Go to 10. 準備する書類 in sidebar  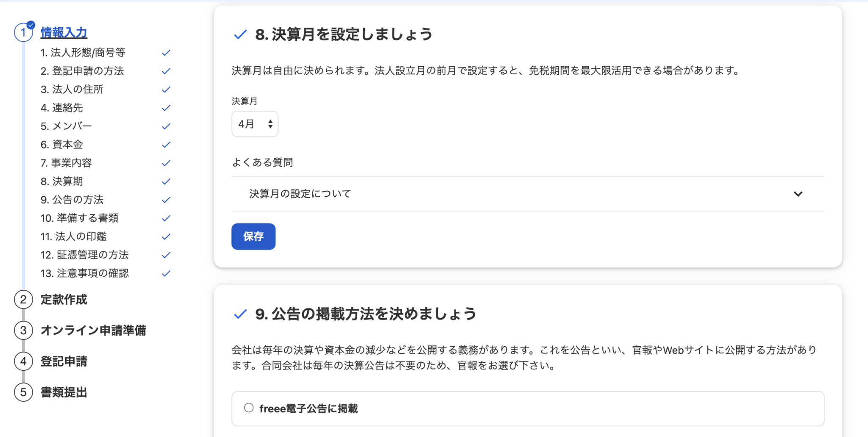point(80,218)
